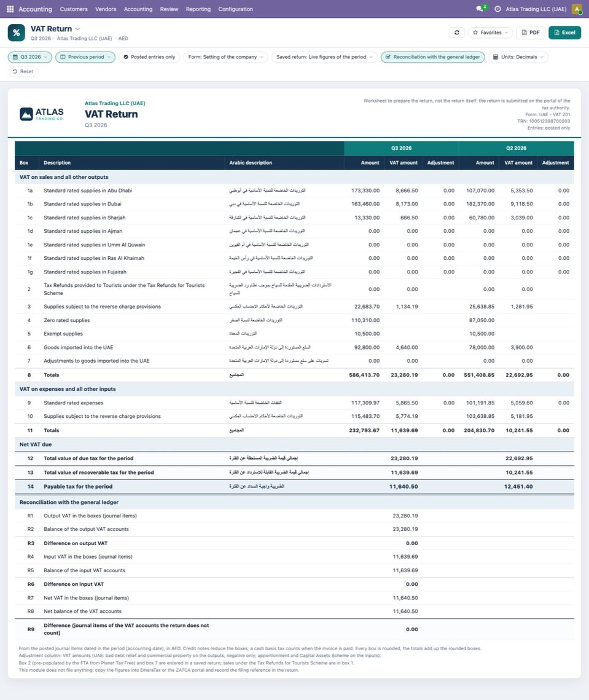This screenshot has height=700, width=589.
Task: Select the Standard rated supplies in Abu Dhabi row
Action: point(295,191)
